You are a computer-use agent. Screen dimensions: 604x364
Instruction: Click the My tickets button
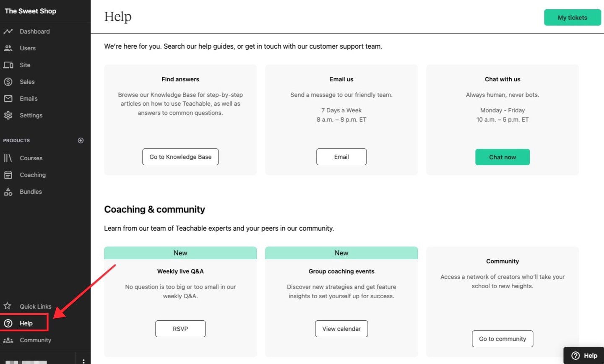pos(572,18)
